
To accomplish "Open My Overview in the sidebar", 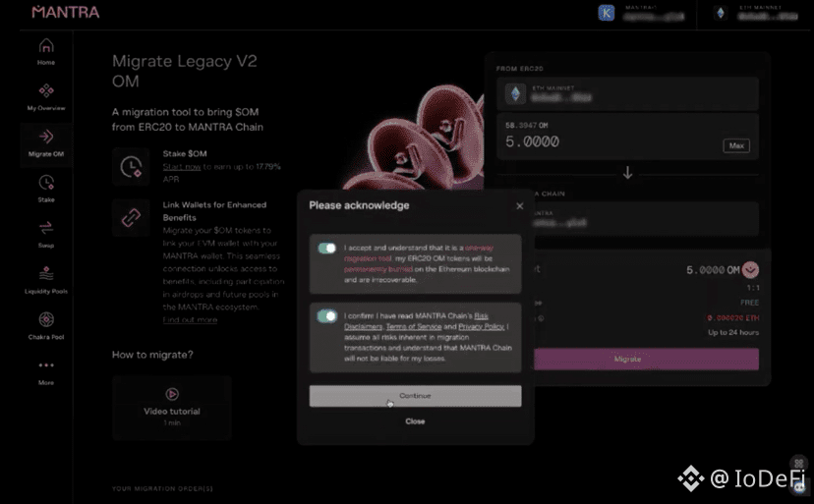I will point(46,97).
